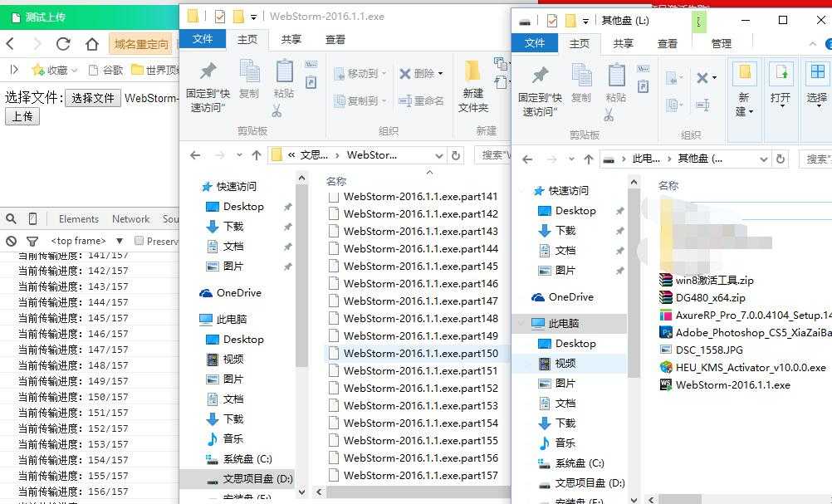This screenshot has height=504, width=832.
Task: Switch to 查看 tab in WebStorm window
Action: (x=335, y=39)
